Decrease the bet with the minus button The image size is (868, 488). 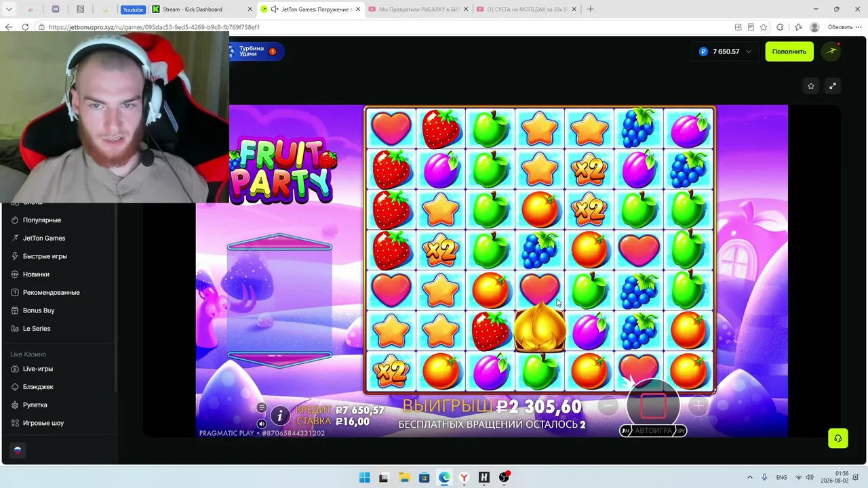point(608,405)
